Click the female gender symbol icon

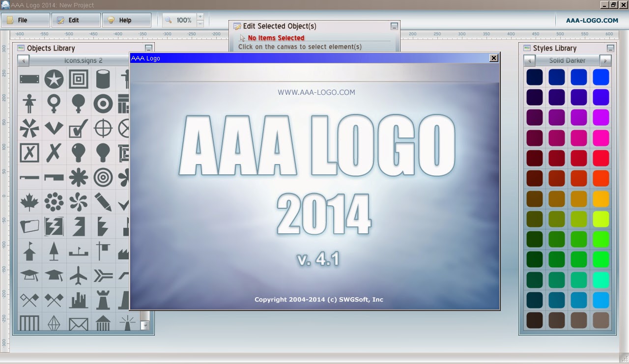[x=54, y=104]
